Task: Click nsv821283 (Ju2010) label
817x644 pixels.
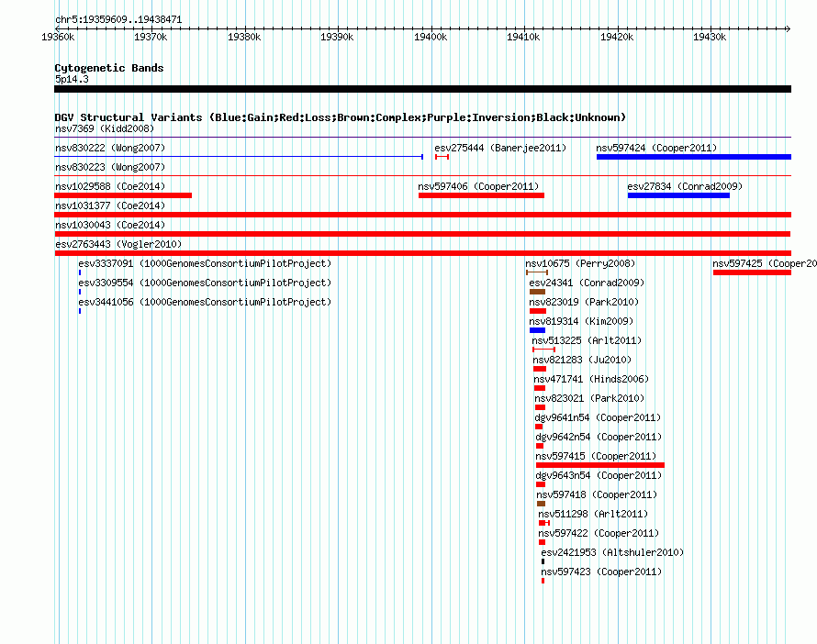Action: [x=582, y=360]
